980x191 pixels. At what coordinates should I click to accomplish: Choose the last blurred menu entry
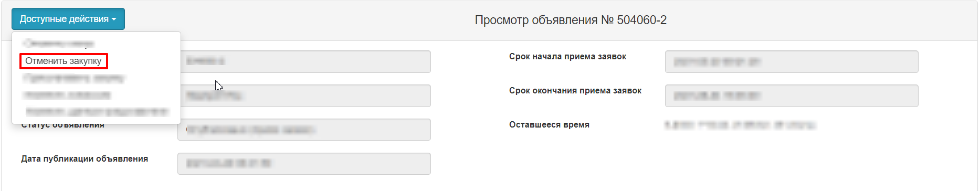(x=97, y=112)
